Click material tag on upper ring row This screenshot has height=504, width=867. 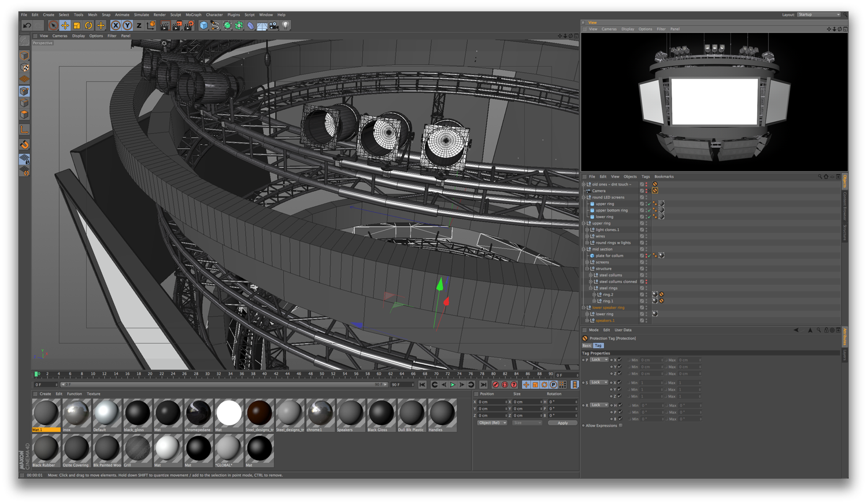[x=661, y=203]
